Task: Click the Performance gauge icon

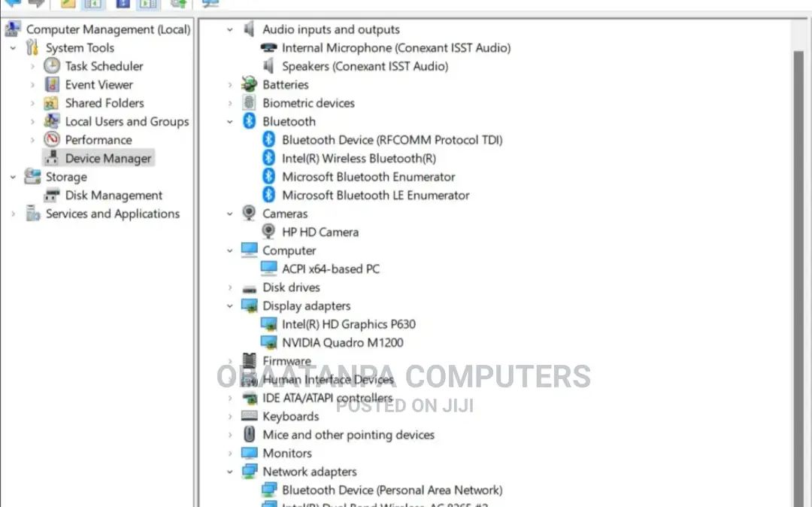Action: click(x=52, y=139)
